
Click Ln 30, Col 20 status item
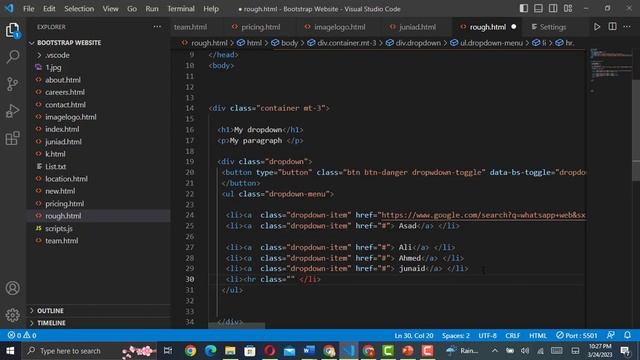(x=413, y=336)
